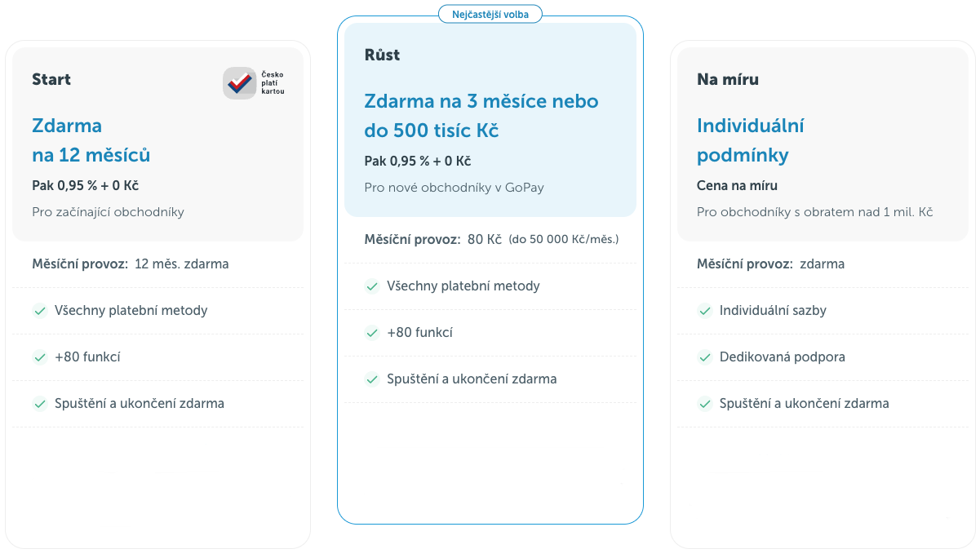
Task: Click checkmark beside Všechny platební metody in Start
Action: [x=39, y=311]
